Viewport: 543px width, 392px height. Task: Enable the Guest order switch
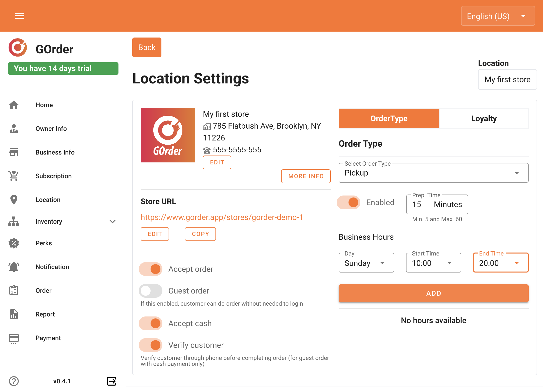tap(151, 291)
